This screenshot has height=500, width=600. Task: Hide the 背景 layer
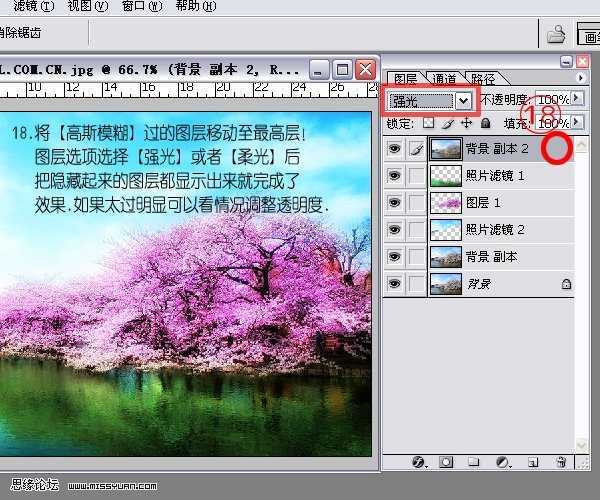point(394,284)
